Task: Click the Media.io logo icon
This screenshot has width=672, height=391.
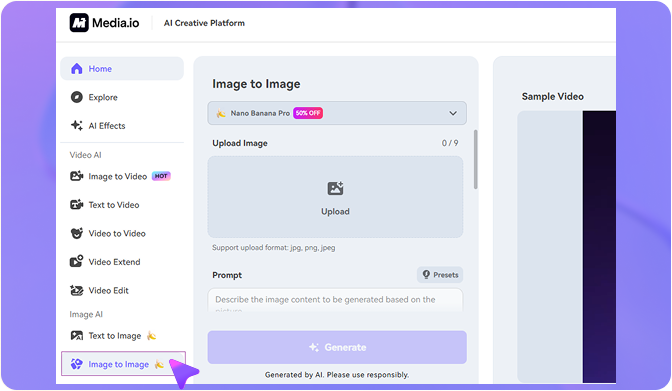Action: [x=79, y=23]
